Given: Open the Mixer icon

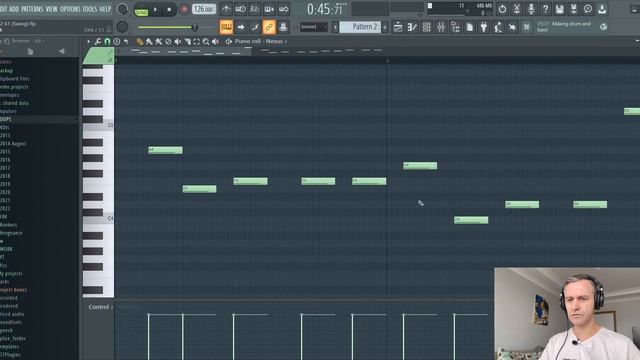Looking at the screenshot, I should (441, 27).
